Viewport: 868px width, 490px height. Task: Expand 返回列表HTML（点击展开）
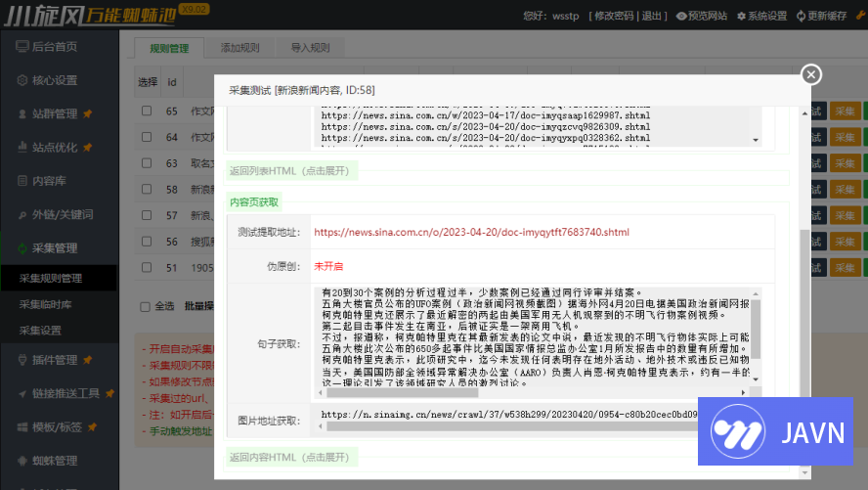(291, 171)
